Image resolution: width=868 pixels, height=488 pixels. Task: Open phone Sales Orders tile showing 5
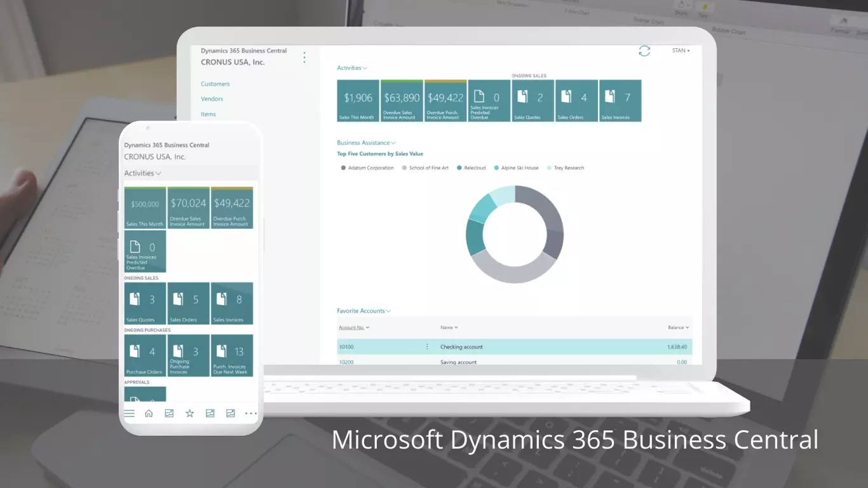pyautogui.click(x=188, y=303)
